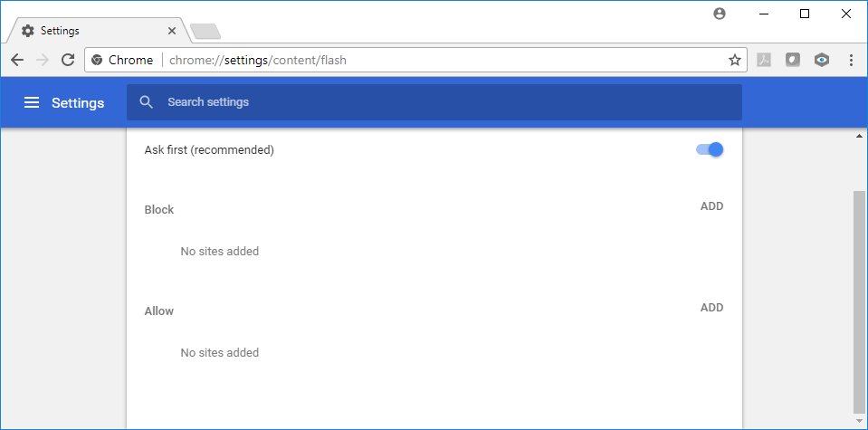Click the scrollbar up arrow

click(859, 136)
